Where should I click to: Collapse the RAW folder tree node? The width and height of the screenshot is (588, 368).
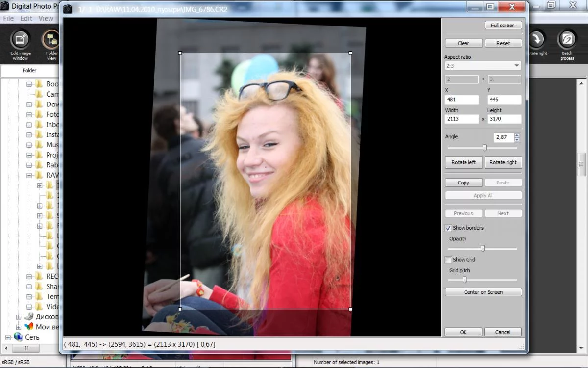[x=29, y=175]
